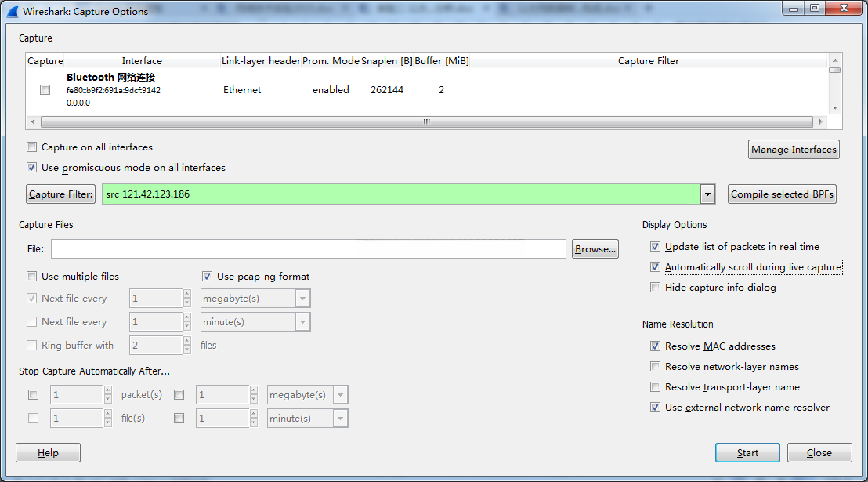Click the Interface column header
This screenshot has height=482, width=868.
click(142, 61)
